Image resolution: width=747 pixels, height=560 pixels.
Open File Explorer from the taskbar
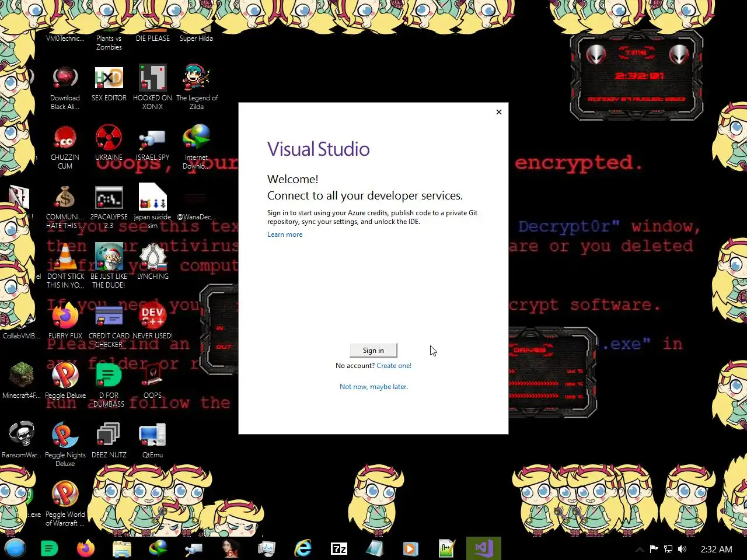[122, 548]
